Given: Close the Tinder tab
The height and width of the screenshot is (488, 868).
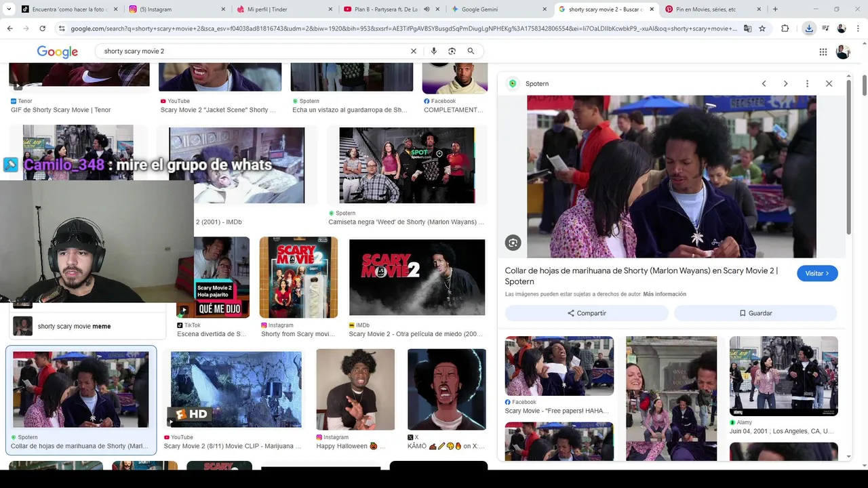Looking at the screenshot, I should pos(330,9).
